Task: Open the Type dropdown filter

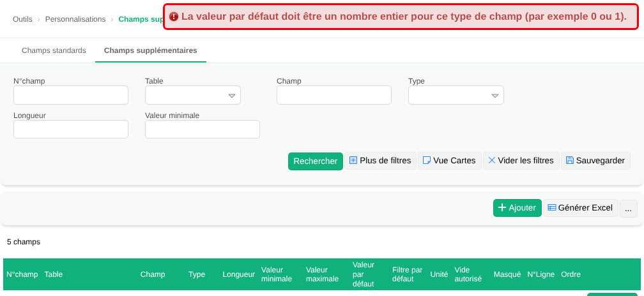Action: coord(456,95)
